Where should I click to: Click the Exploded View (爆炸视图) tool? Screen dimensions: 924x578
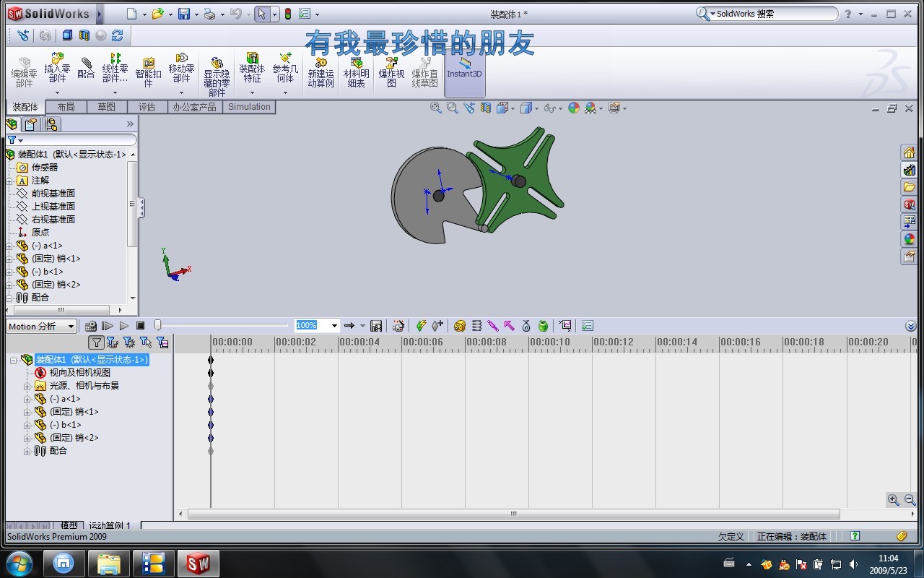click(391, 72)
